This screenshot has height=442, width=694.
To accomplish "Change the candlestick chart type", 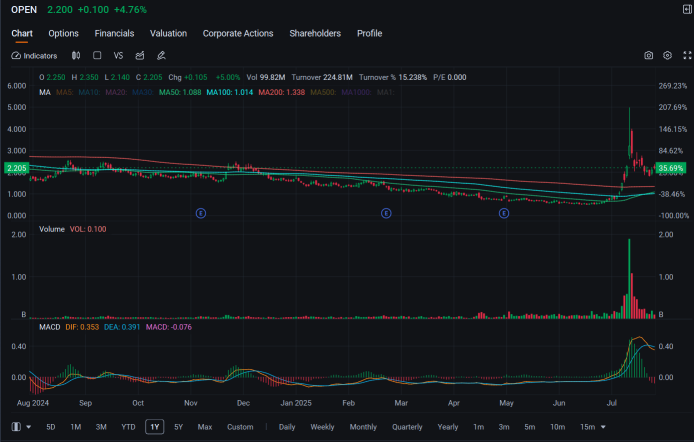I will tap(76, 55).
